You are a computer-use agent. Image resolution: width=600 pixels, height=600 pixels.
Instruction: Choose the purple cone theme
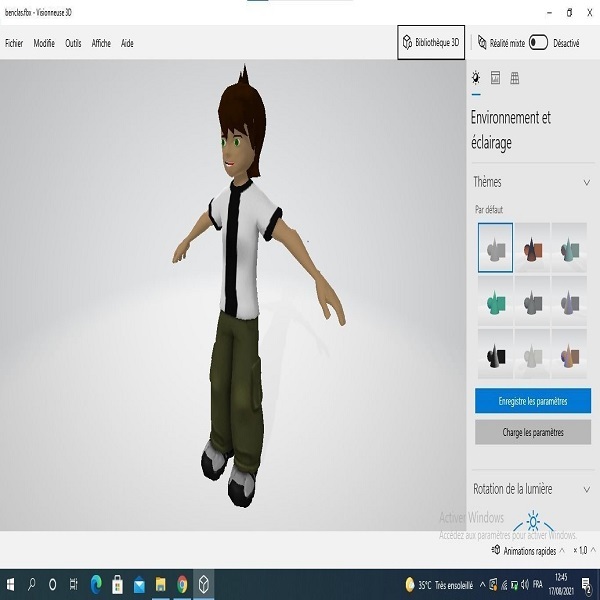tap(569, 301)
